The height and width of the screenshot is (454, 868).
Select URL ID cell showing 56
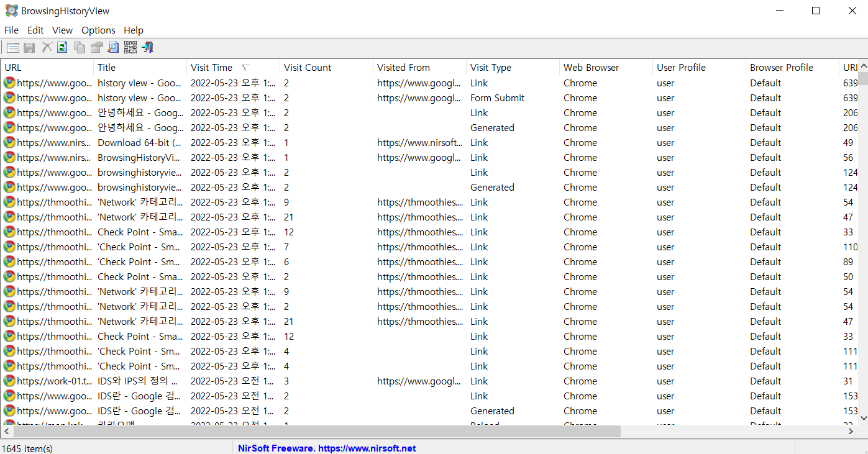[x=849, y=157]
